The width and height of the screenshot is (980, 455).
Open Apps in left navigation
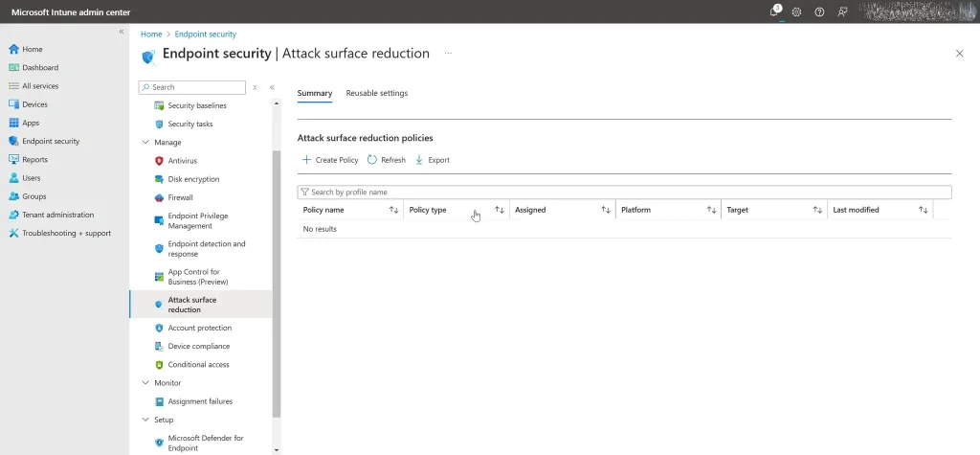[x=24, y=123]
